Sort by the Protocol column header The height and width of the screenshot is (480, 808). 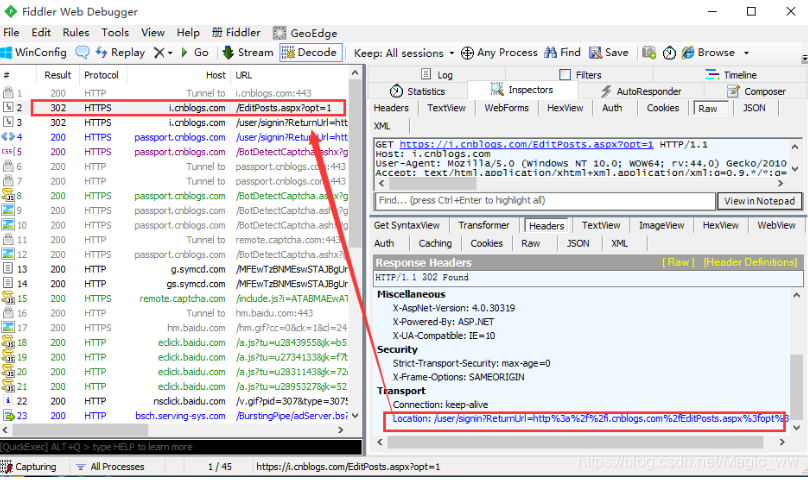click(102, 75)
